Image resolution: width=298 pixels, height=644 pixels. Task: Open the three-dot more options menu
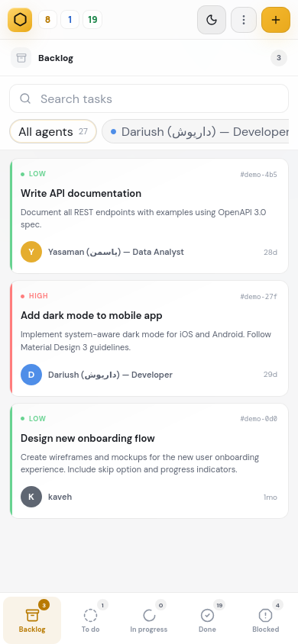pyautogui.click(x=244, y=20)
